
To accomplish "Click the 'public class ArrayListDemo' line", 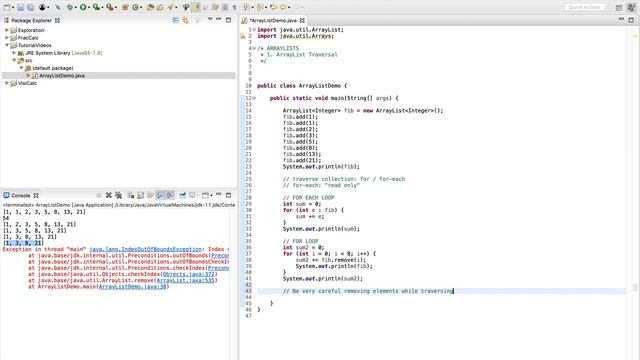I will [302, 86].
